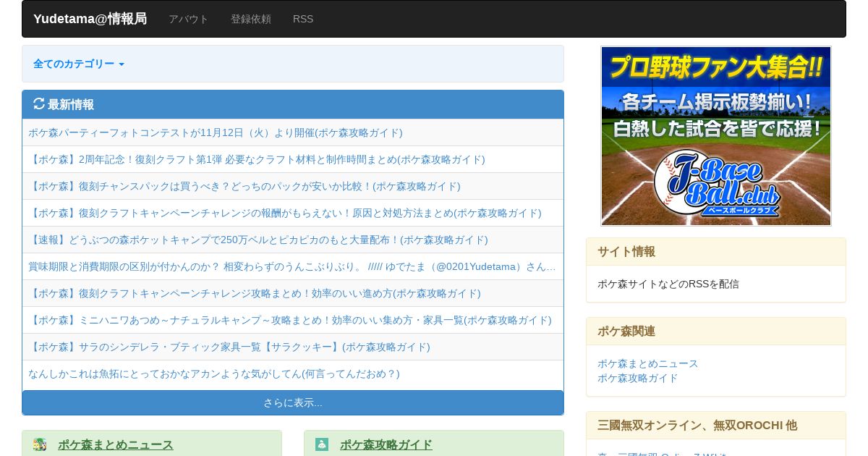The image size is (868, 456).
Task: Click the 最新情報 panel title
Action: (71, 104)
